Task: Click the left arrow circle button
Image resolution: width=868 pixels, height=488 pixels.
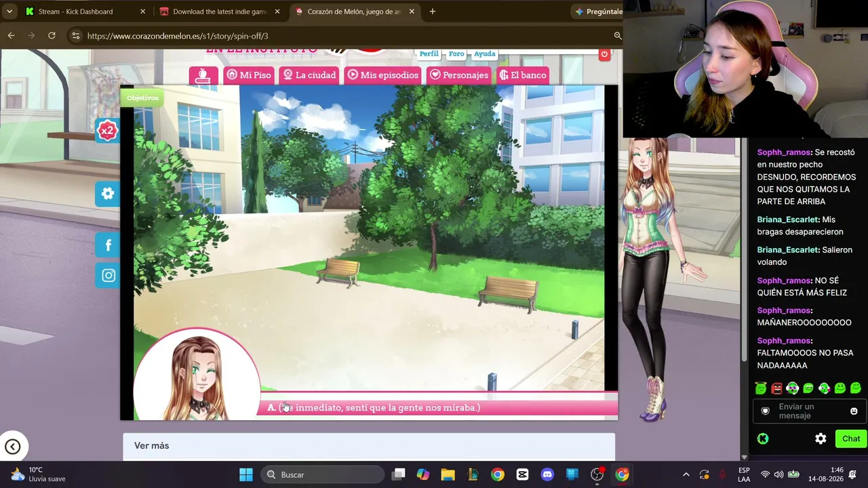Action: pos(12,446)
